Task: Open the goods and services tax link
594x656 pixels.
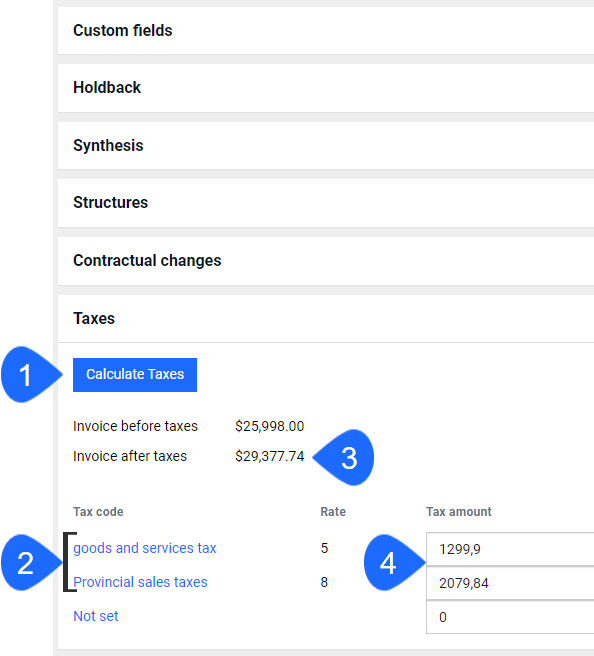Action: 145,548
